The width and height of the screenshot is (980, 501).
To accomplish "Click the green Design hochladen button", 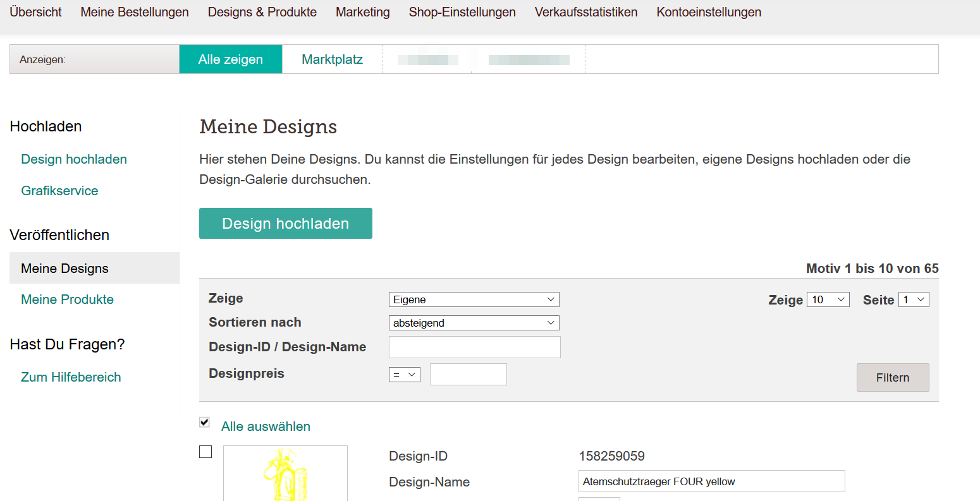I will (286, 224).
